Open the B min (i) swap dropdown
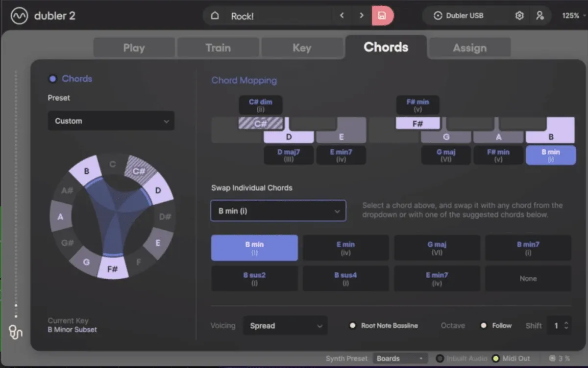This screenshot has width=588, height=368. [278, 211]
